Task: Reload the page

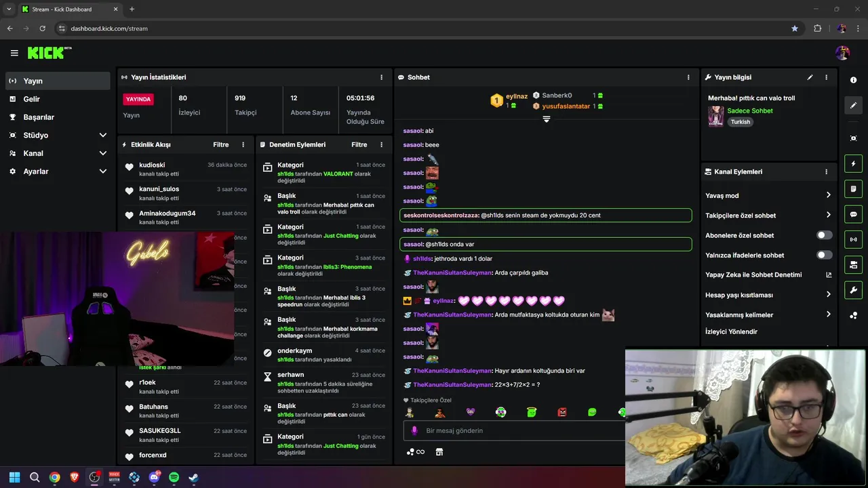Action: [42, 28]
